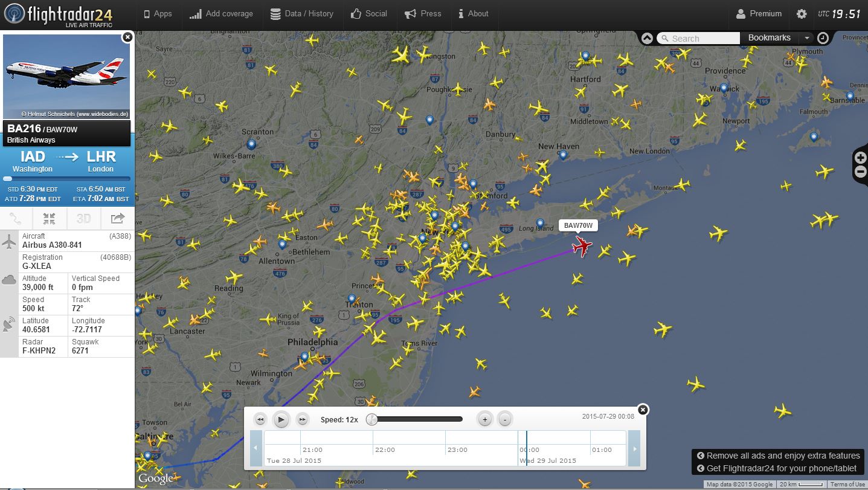Image resolution: width=868 pixels, height=490 pixels.
Task: Open the settings gear icon
Action: click(x=801, y=14)
